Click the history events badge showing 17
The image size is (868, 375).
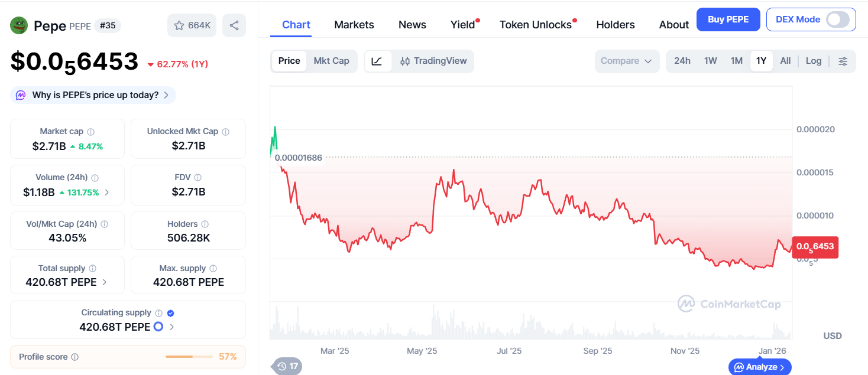(x=288, y=366)
